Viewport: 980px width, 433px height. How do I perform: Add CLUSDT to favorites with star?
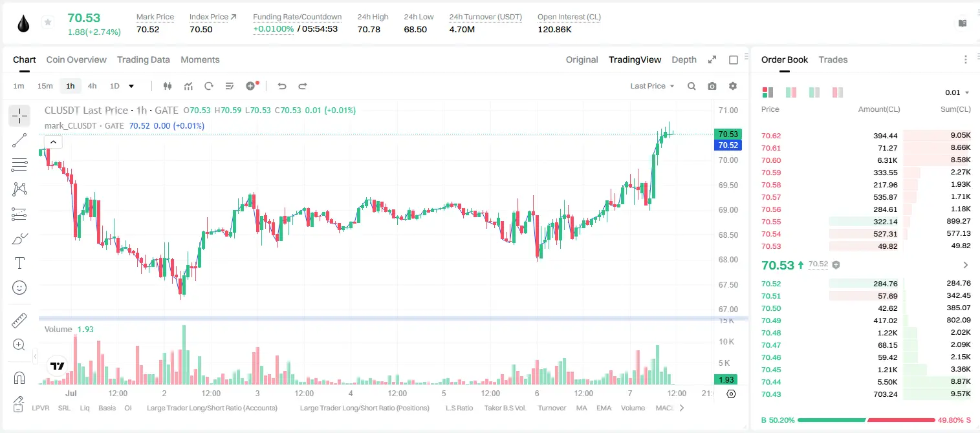click(x=48, y=23)
